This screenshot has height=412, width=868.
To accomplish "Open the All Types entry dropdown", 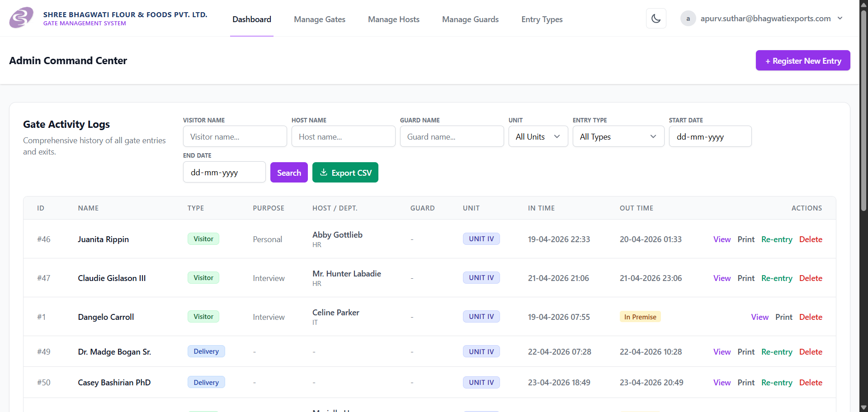I will pyautogui.click(x=618, y=136).
